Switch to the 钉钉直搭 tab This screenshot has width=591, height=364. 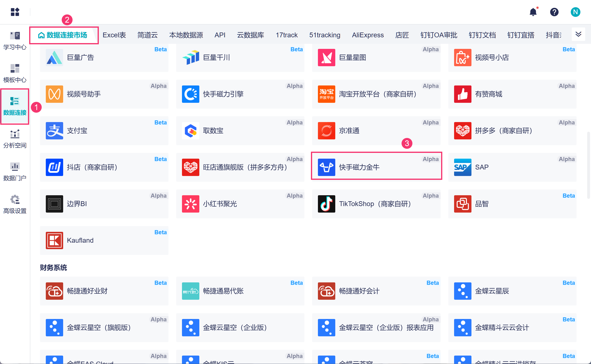(521, 35)
